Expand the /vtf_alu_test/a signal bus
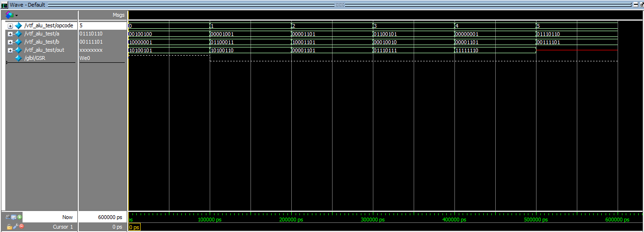This screenshot has width=644, height=232. (11, 34)
